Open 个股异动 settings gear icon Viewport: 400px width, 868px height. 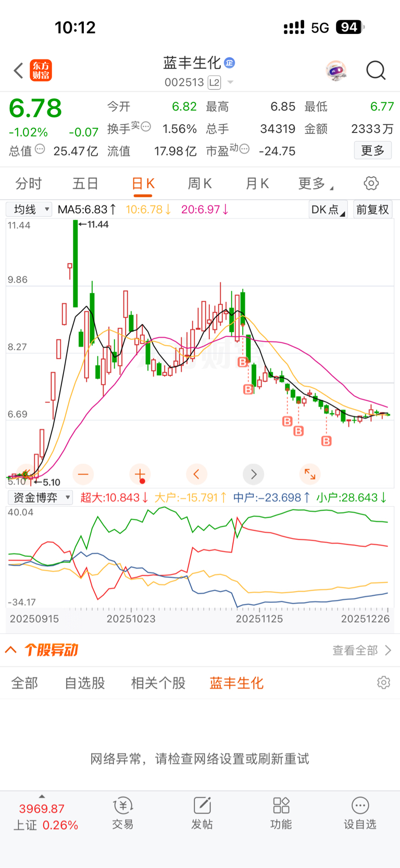click(384, 683)
